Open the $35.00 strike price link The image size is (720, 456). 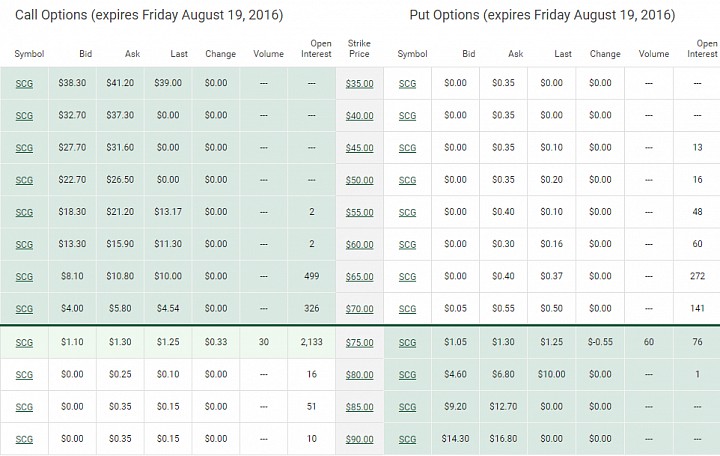coord(360,84)
